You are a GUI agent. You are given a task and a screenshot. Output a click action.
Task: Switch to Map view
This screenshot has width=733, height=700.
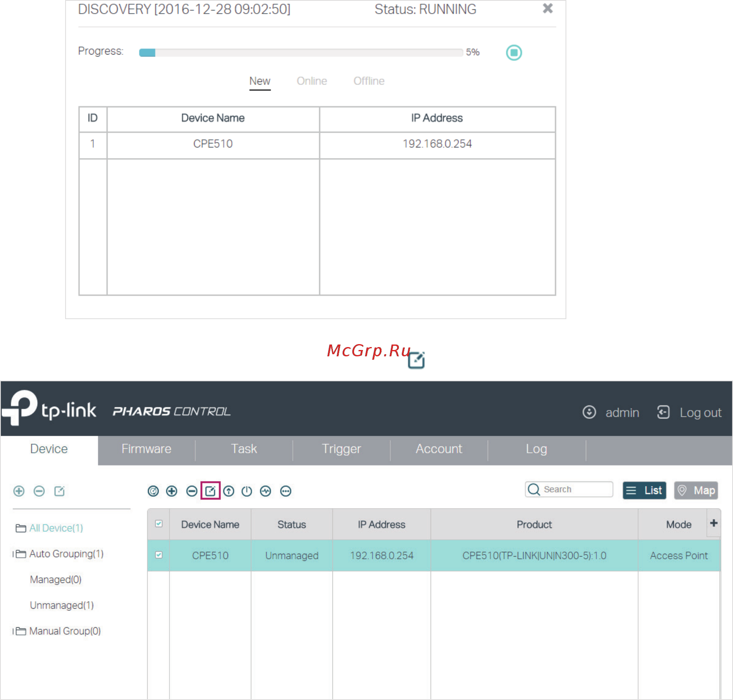click(696, 491)
